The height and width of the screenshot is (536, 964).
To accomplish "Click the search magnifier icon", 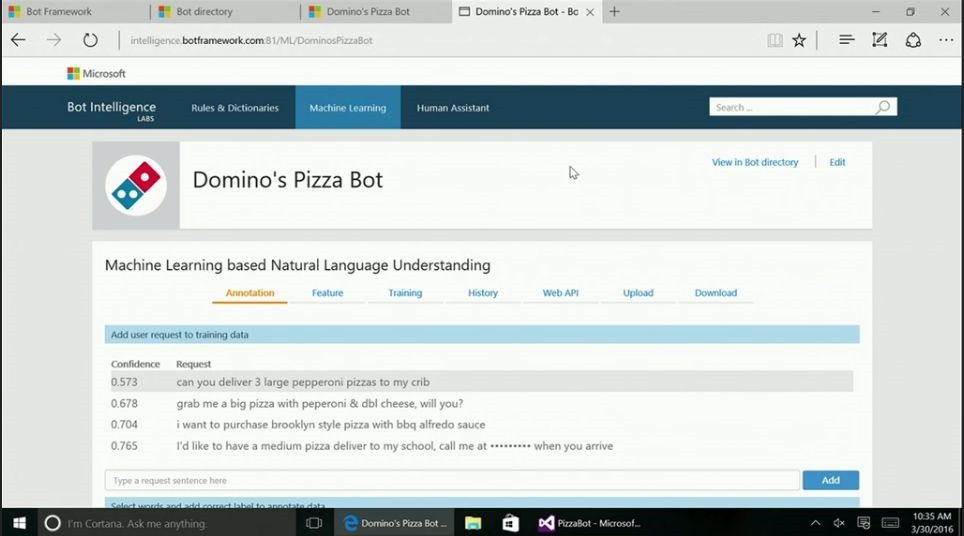I will pyautogui.click(x=883, y=108).
